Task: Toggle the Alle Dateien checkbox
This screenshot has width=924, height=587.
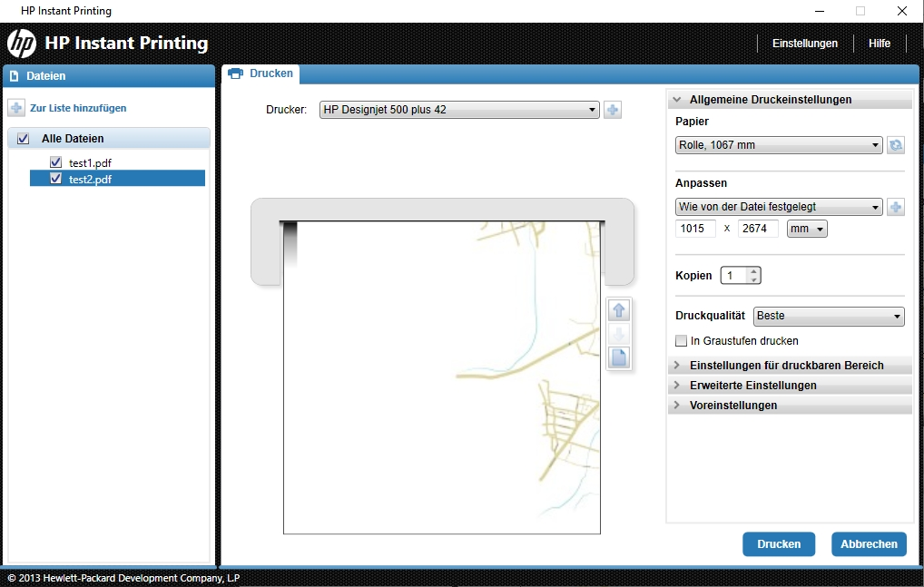Action: (23, 139)
